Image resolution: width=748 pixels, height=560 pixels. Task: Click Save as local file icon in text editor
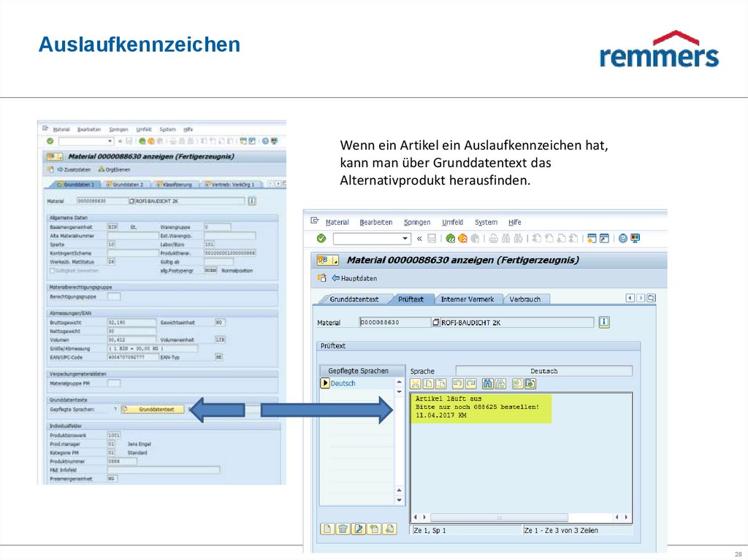coord(530,383)
